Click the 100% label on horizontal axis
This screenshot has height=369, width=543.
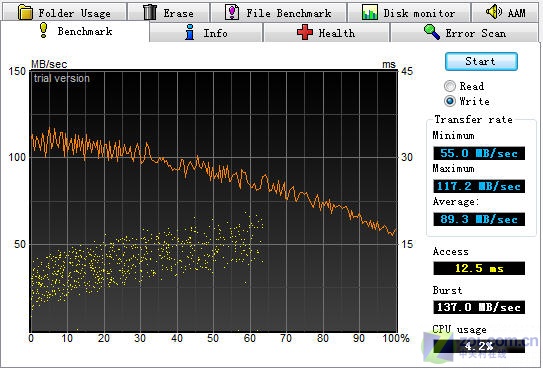395,338
